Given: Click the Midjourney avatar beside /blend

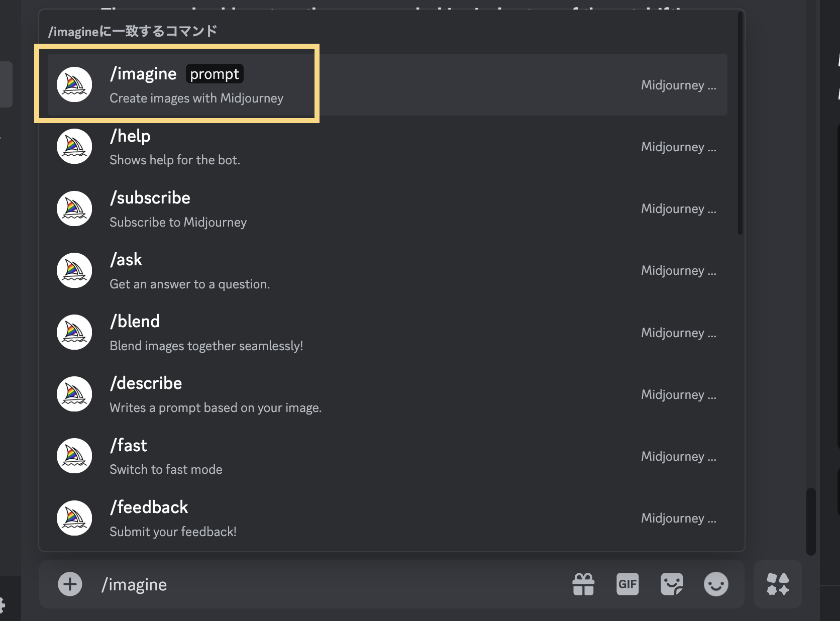Looking at the screenshot, I should point(74,333).
